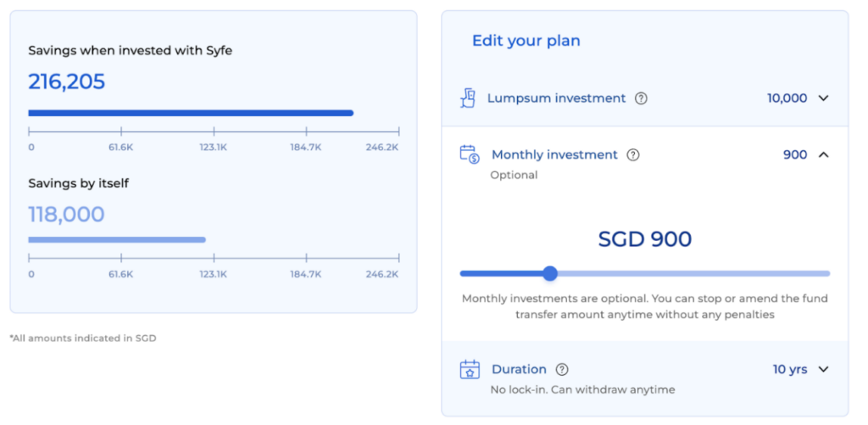Expand the Lumpsum investment chevron
868x425 pixels.
(823, 98)
